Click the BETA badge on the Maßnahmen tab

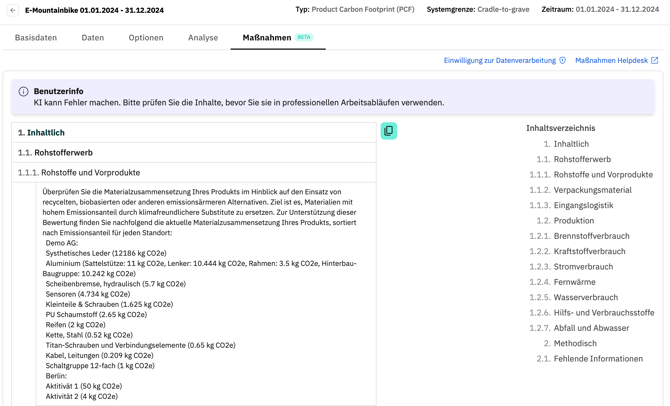[x=304, y=37]
